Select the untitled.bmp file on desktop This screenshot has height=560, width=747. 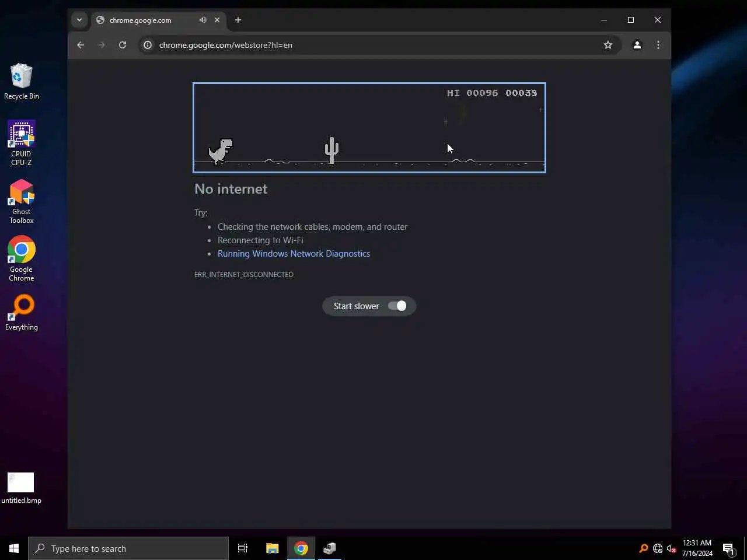(21, 488)
